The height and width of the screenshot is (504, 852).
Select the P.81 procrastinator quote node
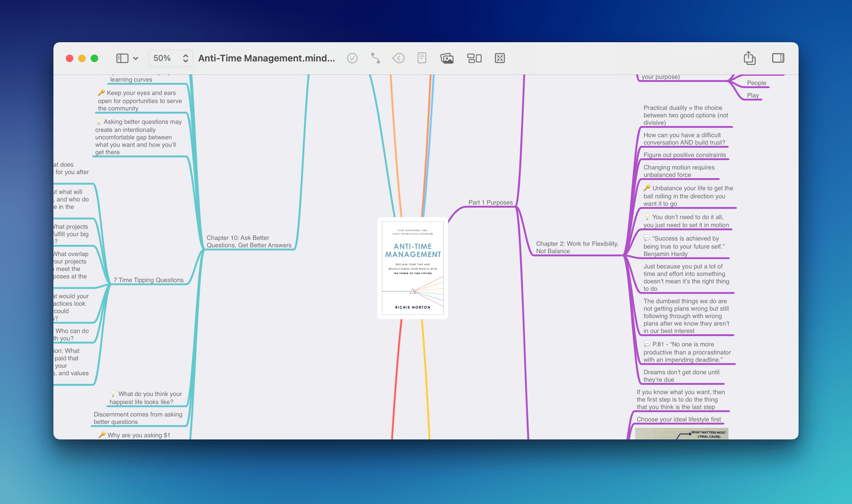(x=687, y=352)
